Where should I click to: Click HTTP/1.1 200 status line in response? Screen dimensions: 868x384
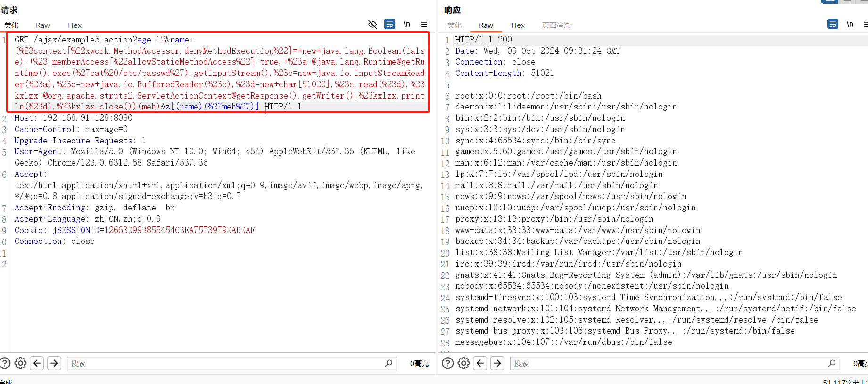click(483, 40)
